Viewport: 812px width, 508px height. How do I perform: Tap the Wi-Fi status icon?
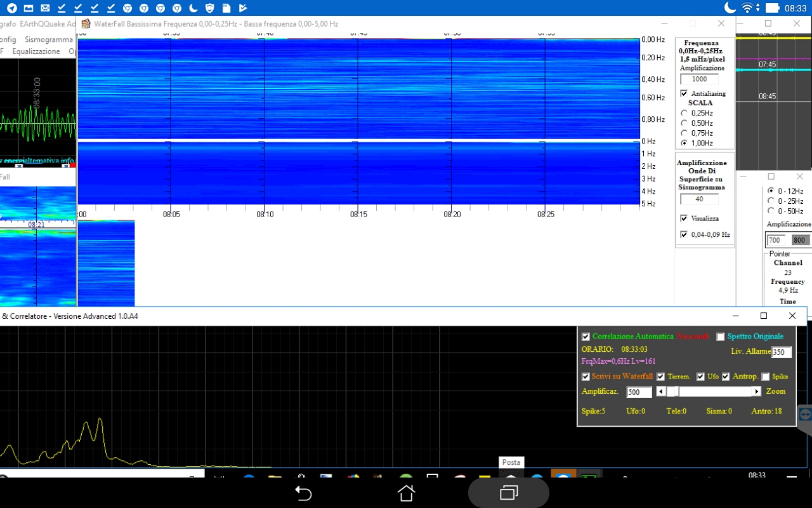(x=748, y=8)
